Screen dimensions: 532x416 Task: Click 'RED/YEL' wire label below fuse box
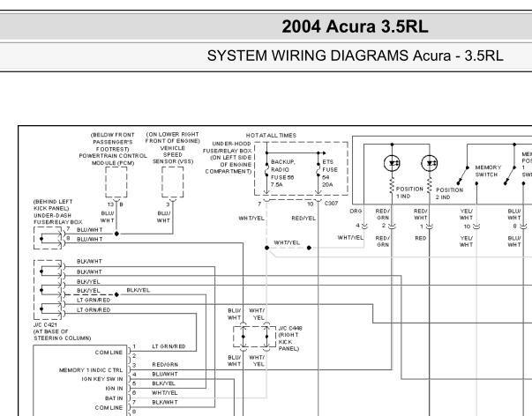click(x=303, y=219)
